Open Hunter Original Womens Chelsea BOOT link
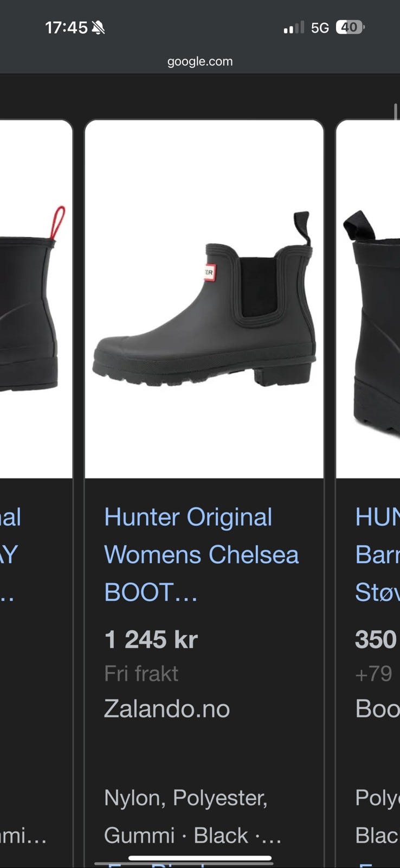 point(201,554)
